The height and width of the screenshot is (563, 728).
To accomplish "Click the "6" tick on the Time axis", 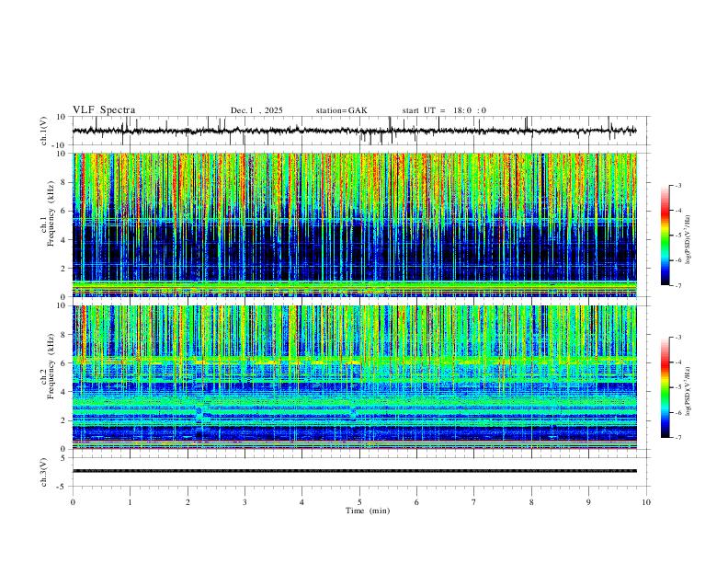I will pyautogui.click(x=416, y=502).
